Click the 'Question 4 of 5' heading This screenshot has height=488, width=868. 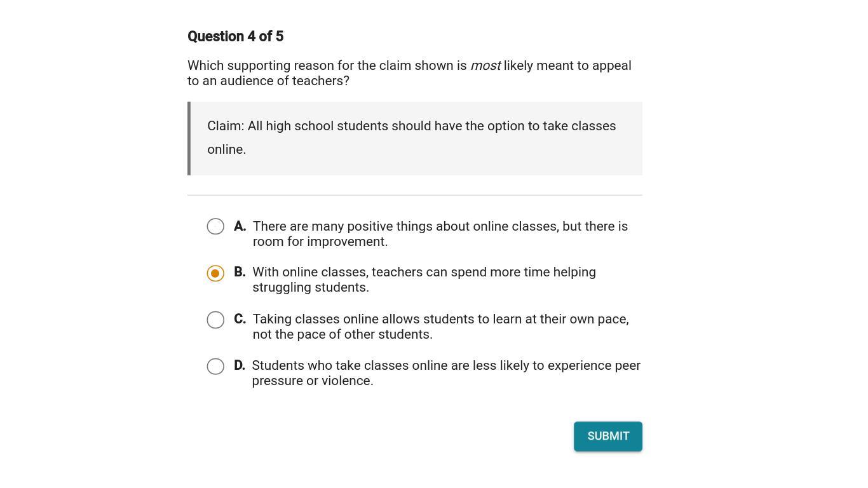pos(235,37)
